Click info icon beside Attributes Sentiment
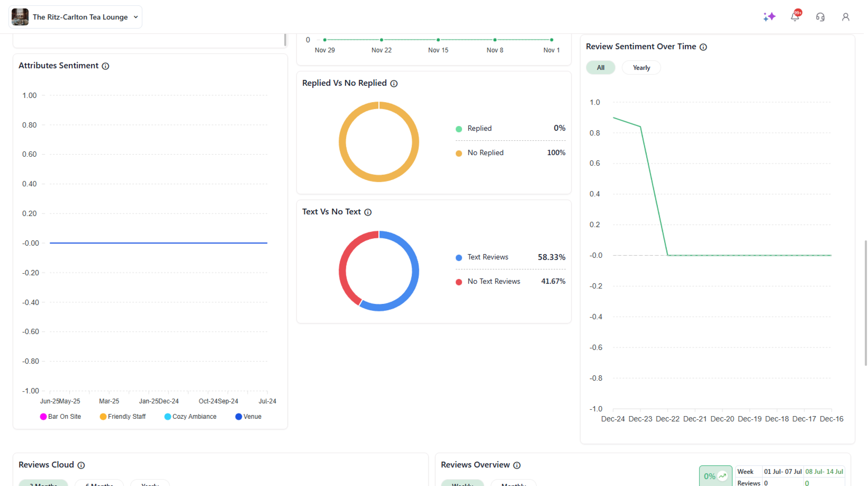 105,66
